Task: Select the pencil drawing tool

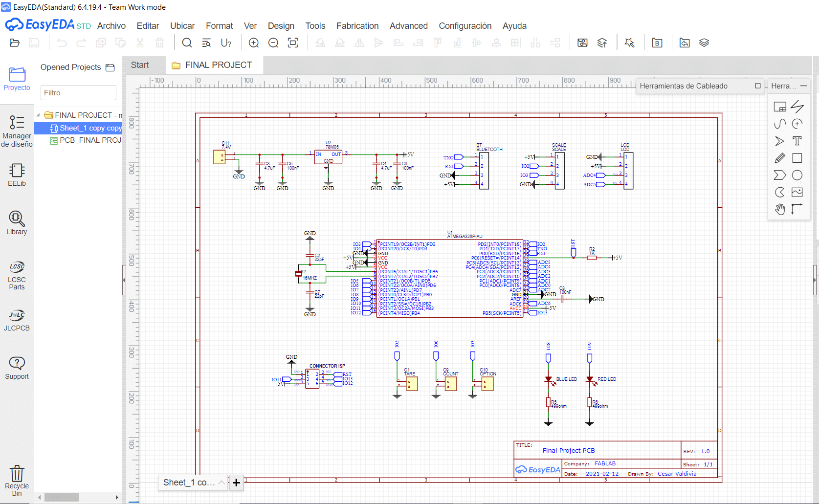Action: [x=780, y=158]
